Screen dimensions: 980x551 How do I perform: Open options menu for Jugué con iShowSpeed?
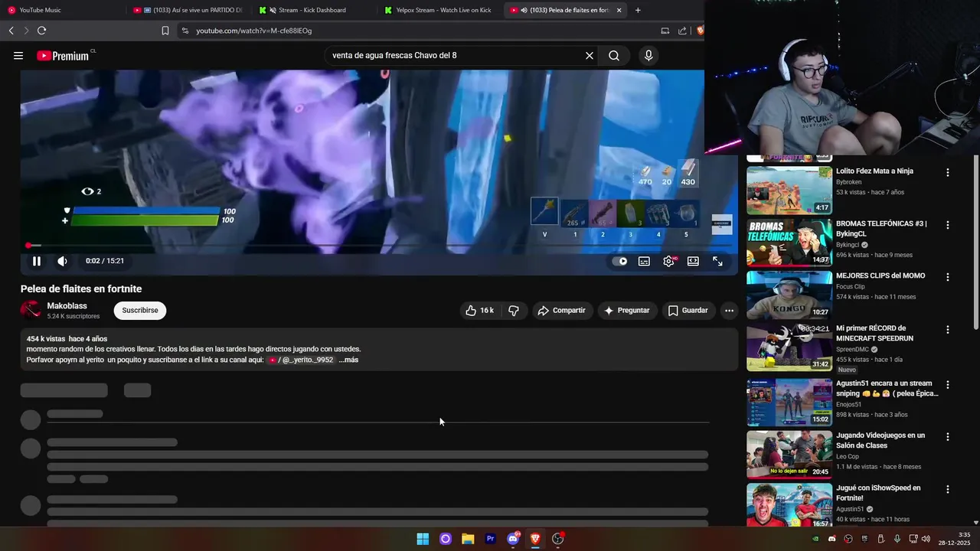[x=948, y=489]
